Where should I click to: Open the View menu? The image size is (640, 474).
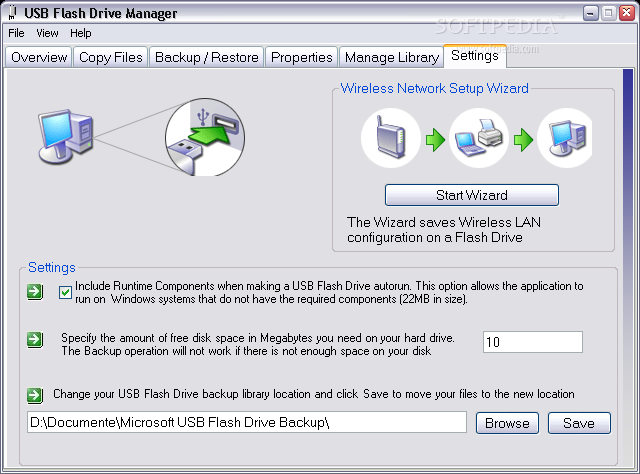(x=47, y=33)
